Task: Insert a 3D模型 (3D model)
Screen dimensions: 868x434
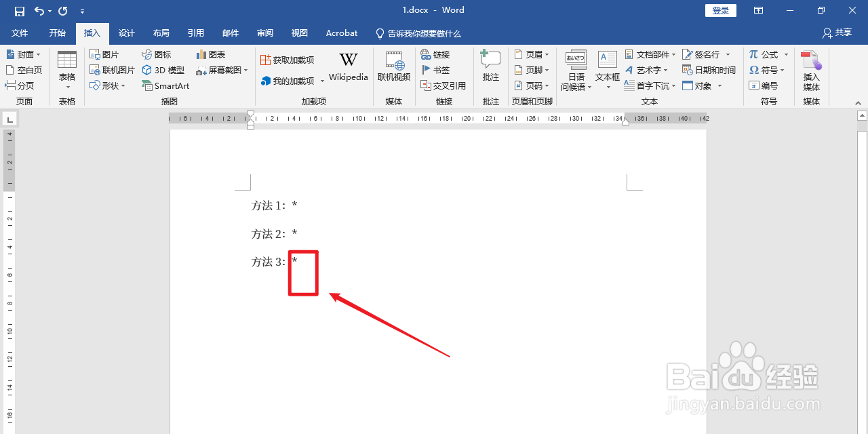Action: pyautogui.click(x=163, y=69)
